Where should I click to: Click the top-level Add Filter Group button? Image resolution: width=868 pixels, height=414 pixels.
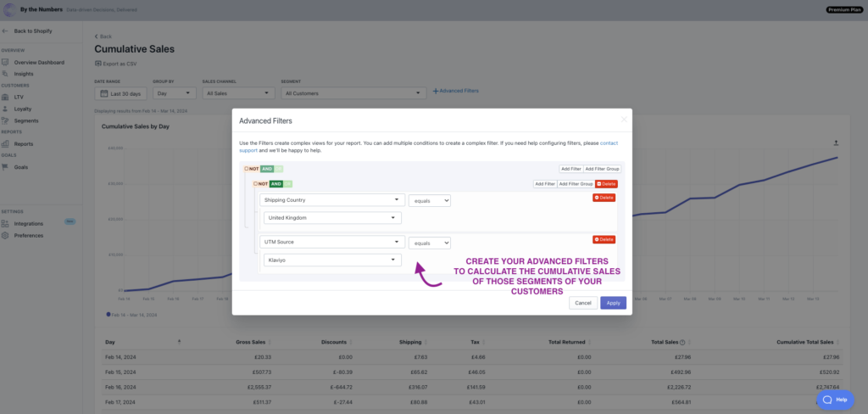(603, 169)
